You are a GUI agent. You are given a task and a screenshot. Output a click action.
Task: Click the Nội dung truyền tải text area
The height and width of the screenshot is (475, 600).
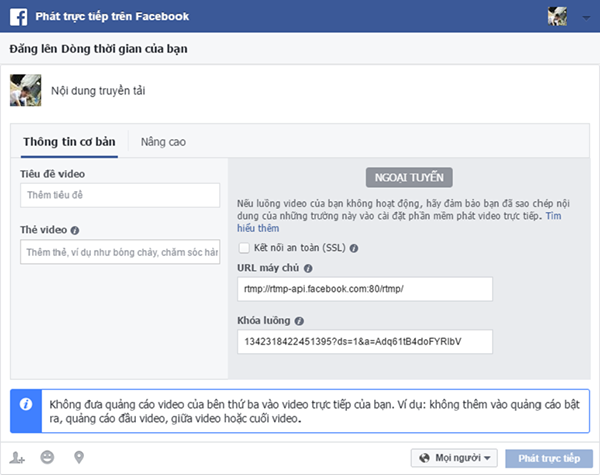pos(98,91)
